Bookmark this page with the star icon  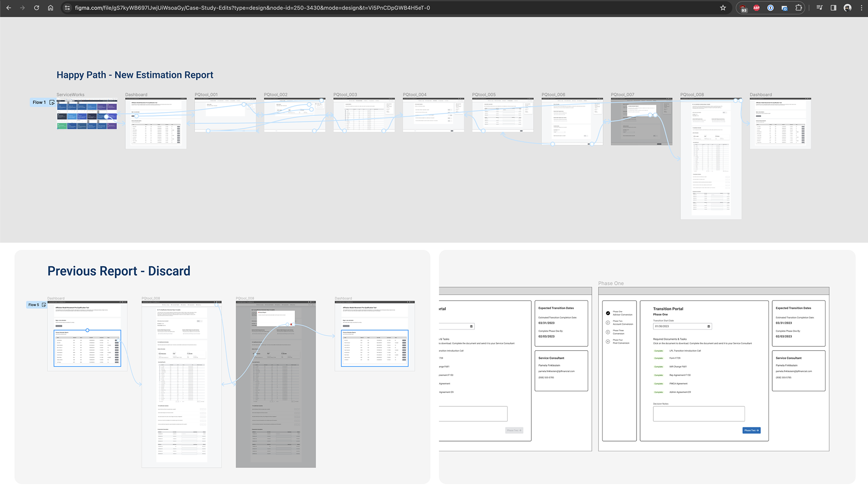click(723, 8)
